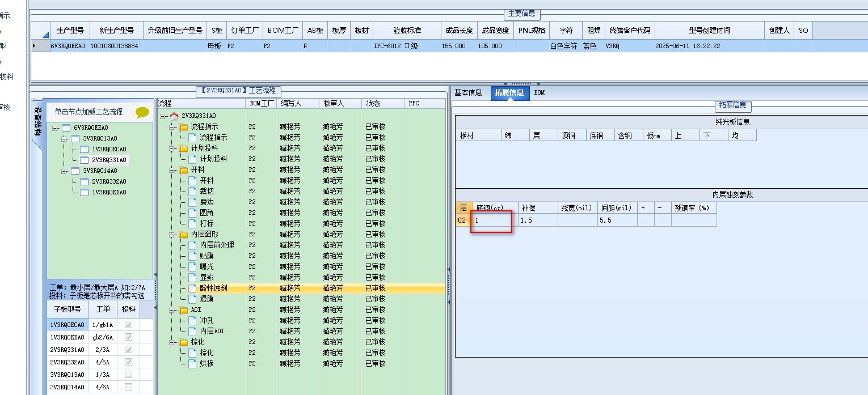Collapse the 3V3RQ013A0 node in the structure tree
This screenshot has width=868, height=395.
coord(65,139)
